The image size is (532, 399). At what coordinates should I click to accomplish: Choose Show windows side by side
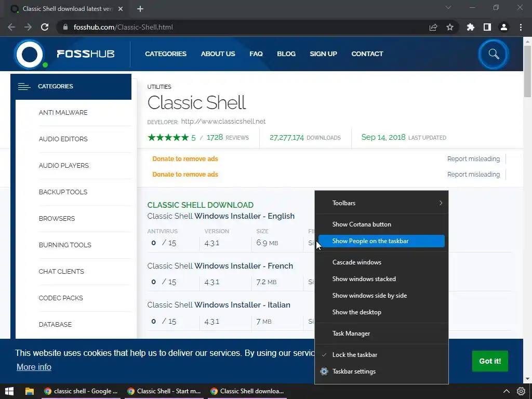[x=381, y=296]
